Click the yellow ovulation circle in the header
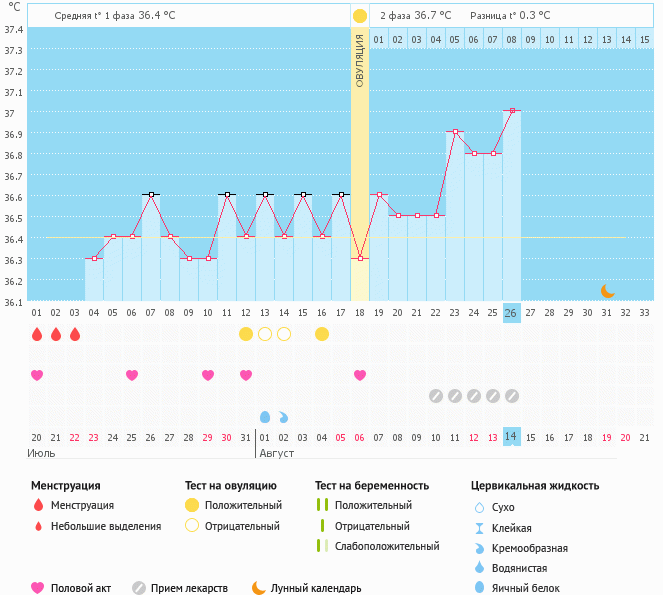Screen dimensions: 663x595 (360, 16)
